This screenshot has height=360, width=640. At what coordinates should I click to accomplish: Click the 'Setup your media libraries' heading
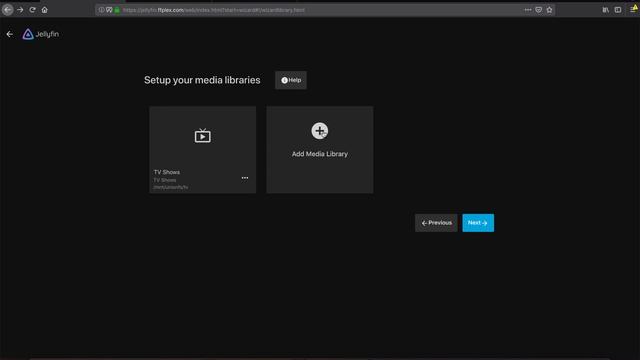point(202,80)
